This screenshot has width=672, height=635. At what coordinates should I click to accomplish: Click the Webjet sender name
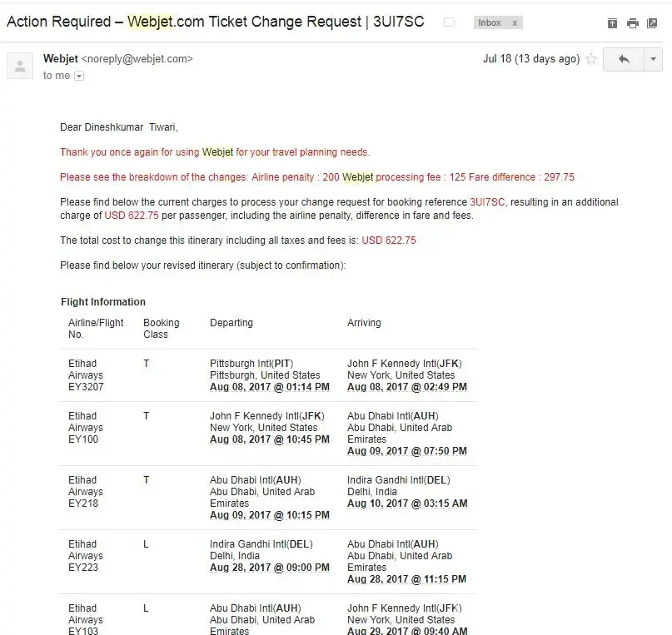point(60,59)
